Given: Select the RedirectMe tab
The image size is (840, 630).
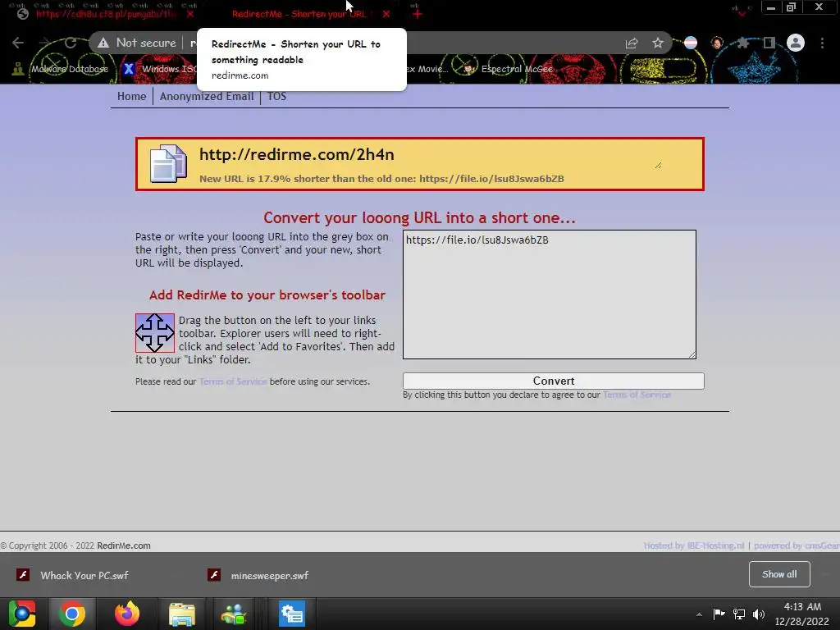Looking at the screenshot, I should pos(299,14).
